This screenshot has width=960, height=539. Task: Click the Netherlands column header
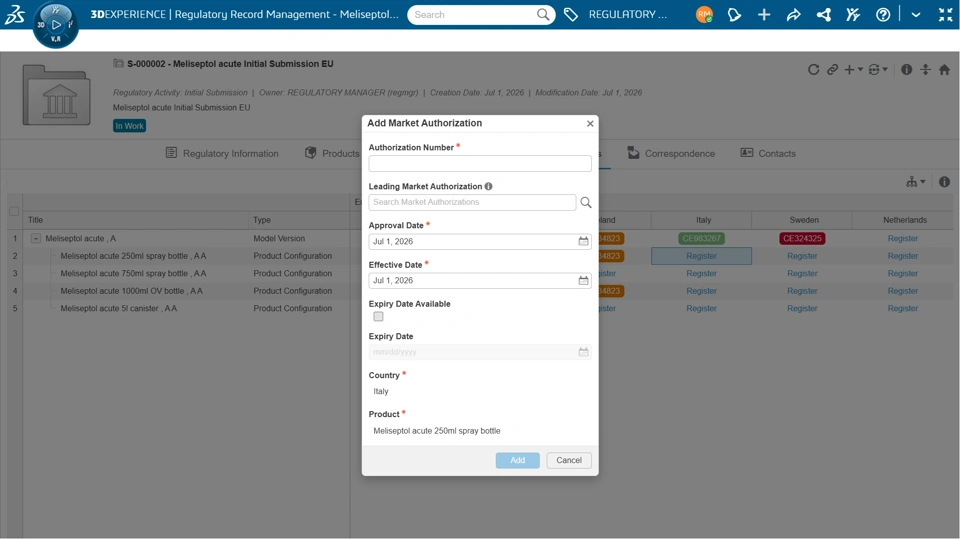(x=904, y=220)
